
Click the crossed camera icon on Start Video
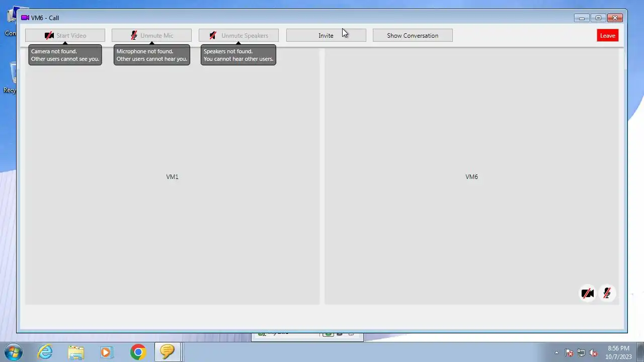pyautogui.click(x=49, y=36)
